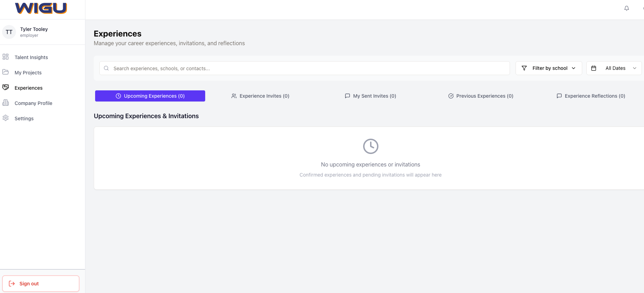Open the Talent Insights page link
Image resolution: width=644 pixels, height=293 pixels.
(x=31, y=57)
